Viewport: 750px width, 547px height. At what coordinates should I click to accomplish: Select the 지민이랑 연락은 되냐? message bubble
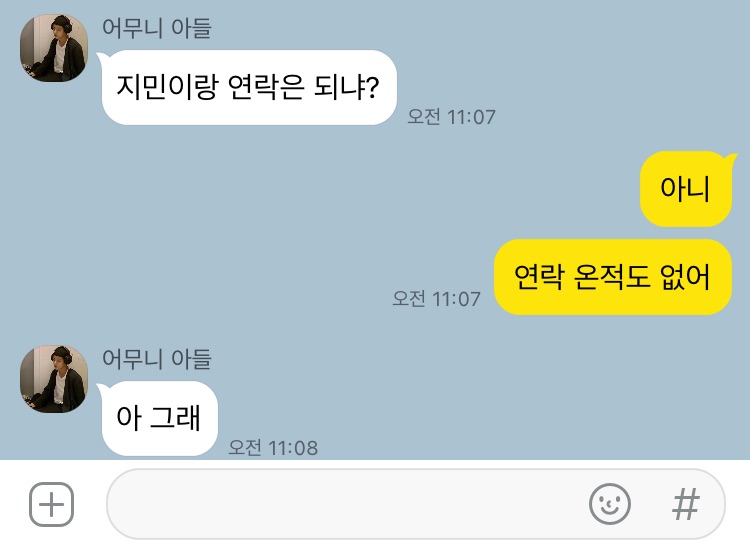coord(249,88)
